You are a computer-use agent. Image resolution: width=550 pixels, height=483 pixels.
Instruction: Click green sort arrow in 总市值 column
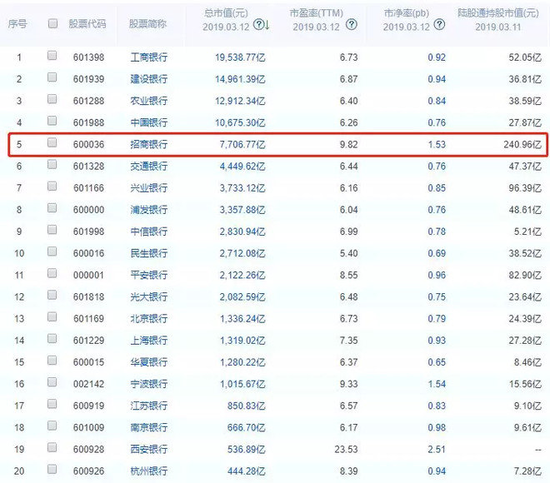(x=267, y=25)
